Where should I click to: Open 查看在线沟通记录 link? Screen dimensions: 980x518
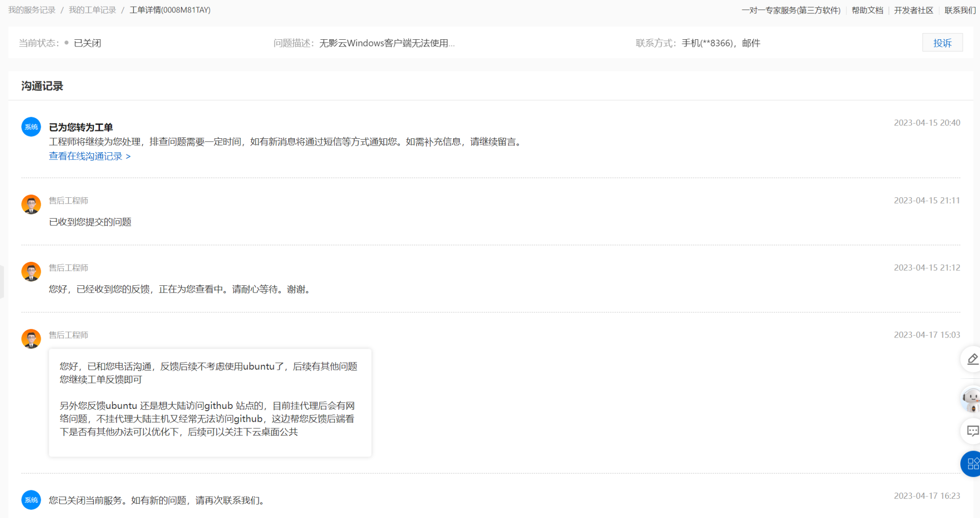[x=89, y=156]
